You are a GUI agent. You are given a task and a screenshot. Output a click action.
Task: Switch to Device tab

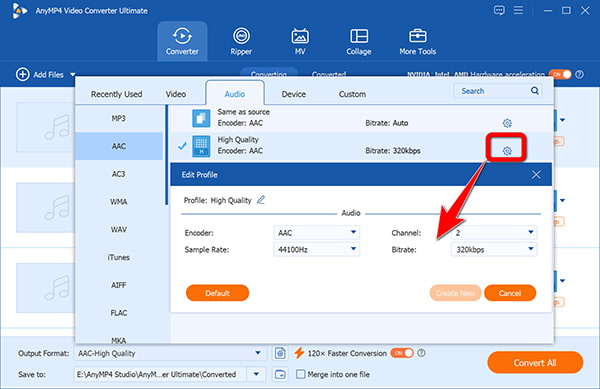pyautogui.click(x=293, y=94)
